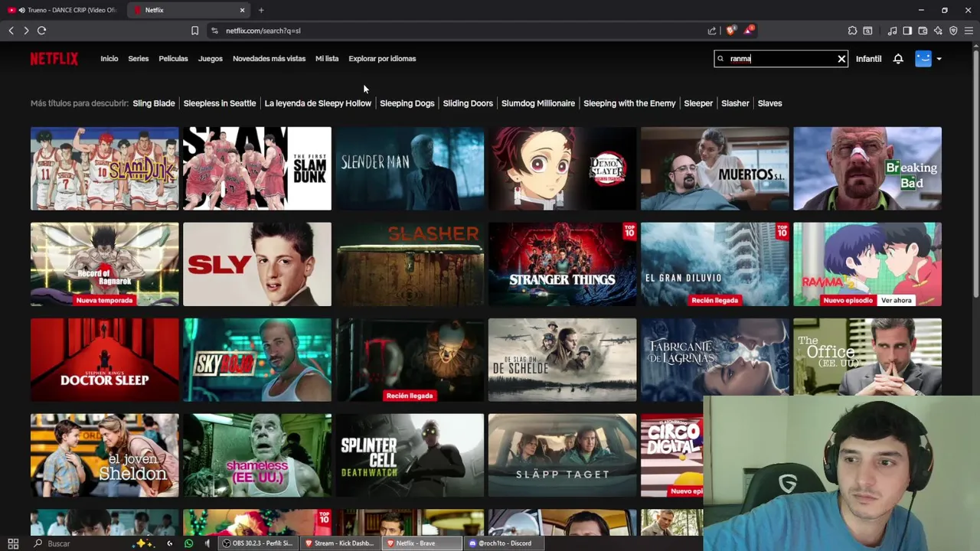Open the Sly thumbnail

pyautogui.click(x=257, y=264)
